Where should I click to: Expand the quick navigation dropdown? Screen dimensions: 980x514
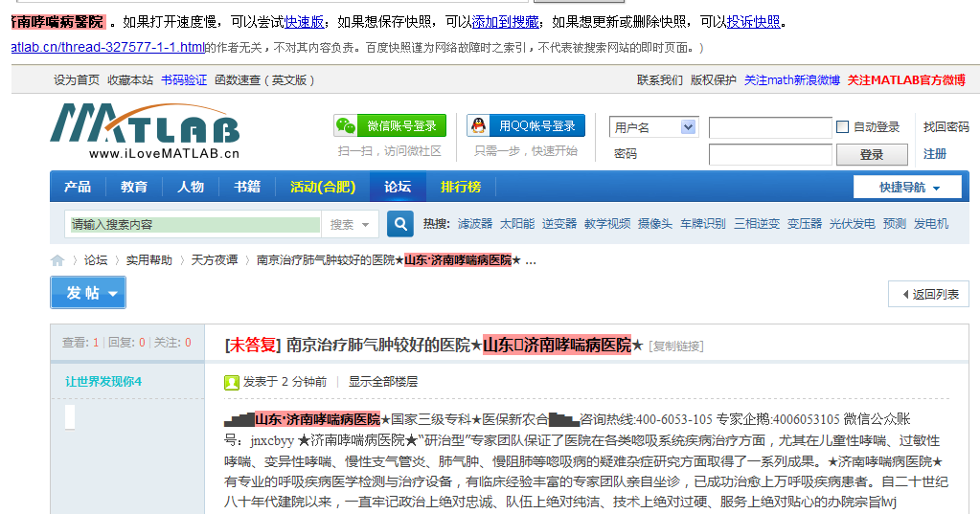tap(907, 188)
